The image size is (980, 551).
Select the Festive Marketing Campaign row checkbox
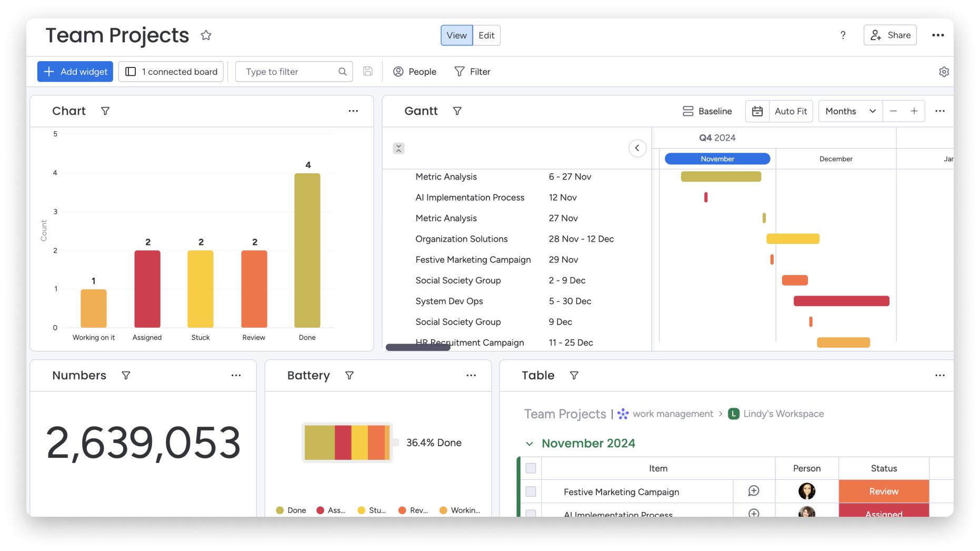click(x=531, y=491)
